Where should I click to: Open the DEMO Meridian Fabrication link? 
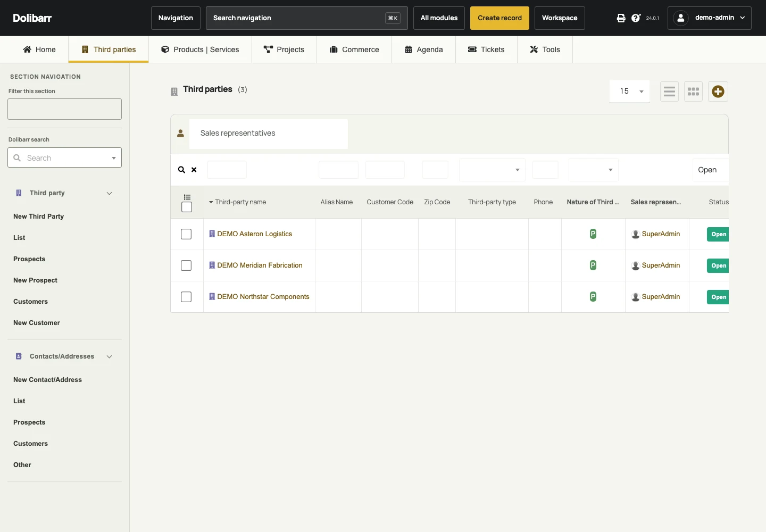pos(260,265)
